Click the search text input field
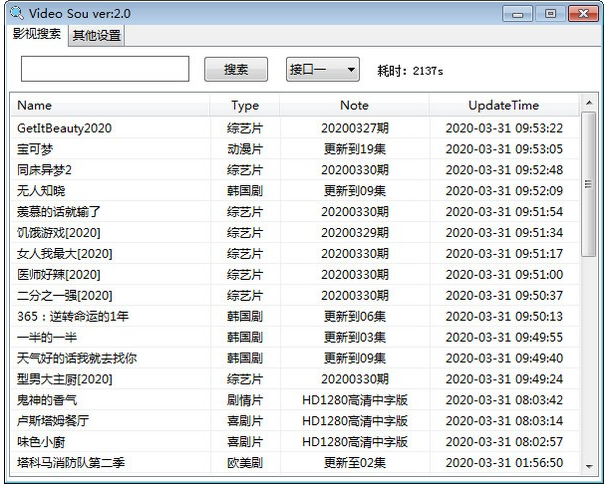 click(x=104, y=69)
